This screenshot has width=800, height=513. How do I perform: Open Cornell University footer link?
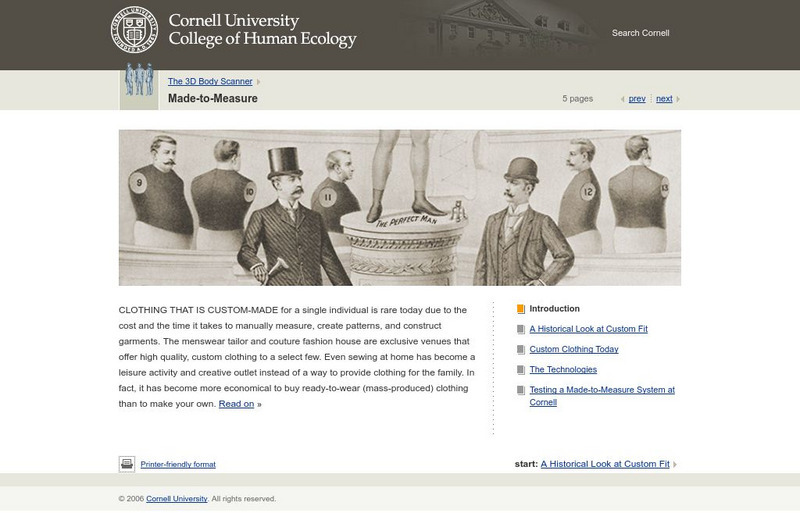pyautogui.click(x=177, y=499)
